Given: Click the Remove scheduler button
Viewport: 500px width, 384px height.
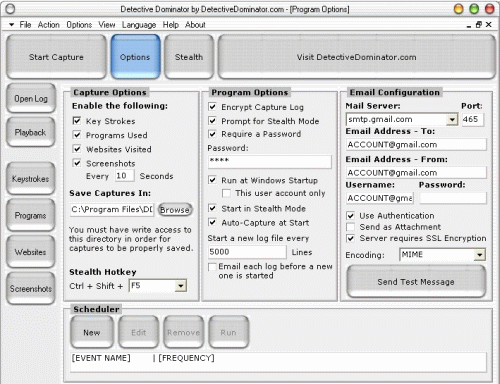Looking at the screenshot, I should tap(184, 332).
